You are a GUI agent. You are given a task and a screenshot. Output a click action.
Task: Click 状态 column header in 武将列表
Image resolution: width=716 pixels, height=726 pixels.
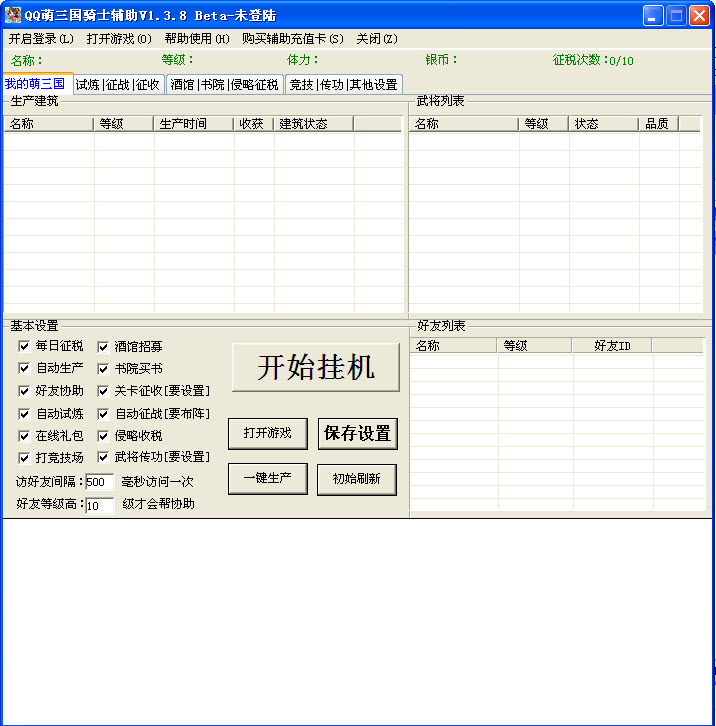coord(604,124)
